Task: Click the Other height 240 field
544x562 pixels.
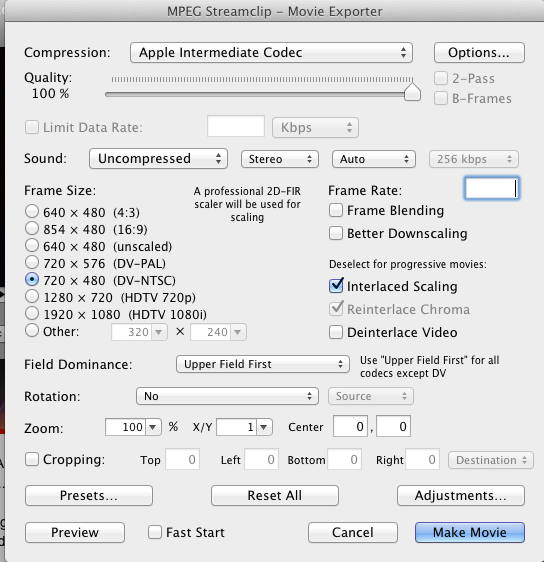Action: [211, 332]
